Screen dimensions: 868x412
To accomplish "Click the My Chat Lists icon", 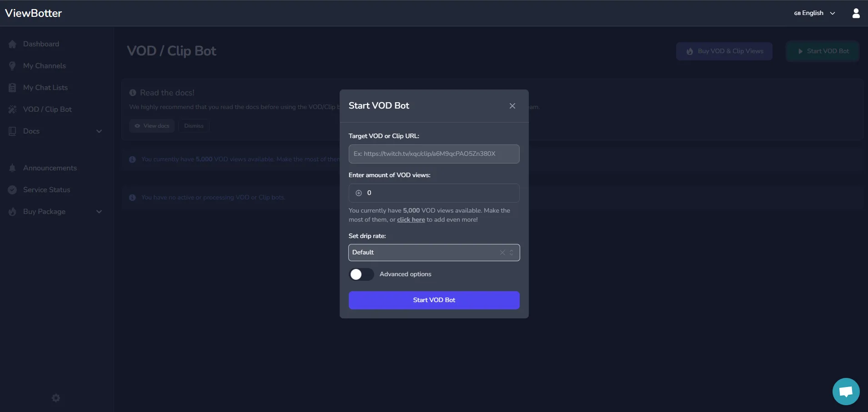I will click(x=12, y=87).
